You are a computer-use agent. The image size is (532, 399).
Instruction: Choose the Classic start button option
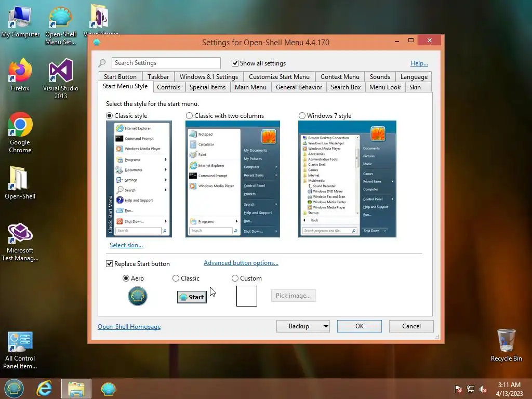[x=176, y=278]
